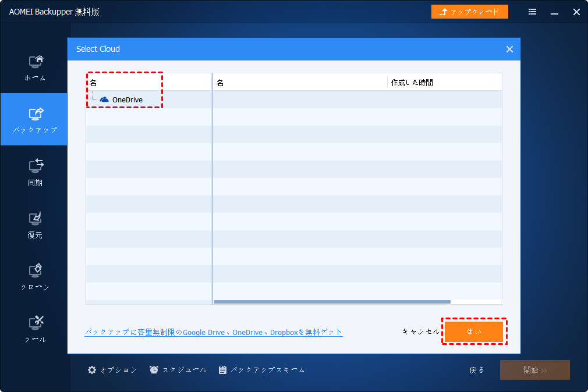Open the free Google Drive, OneDrive, Dropbox link

point(214,332)
